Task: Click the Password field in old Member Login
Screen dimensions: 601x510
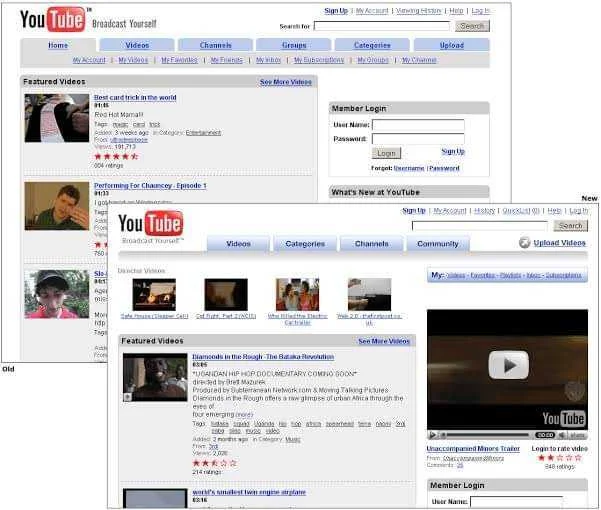Action: click(x=418, y=139)
